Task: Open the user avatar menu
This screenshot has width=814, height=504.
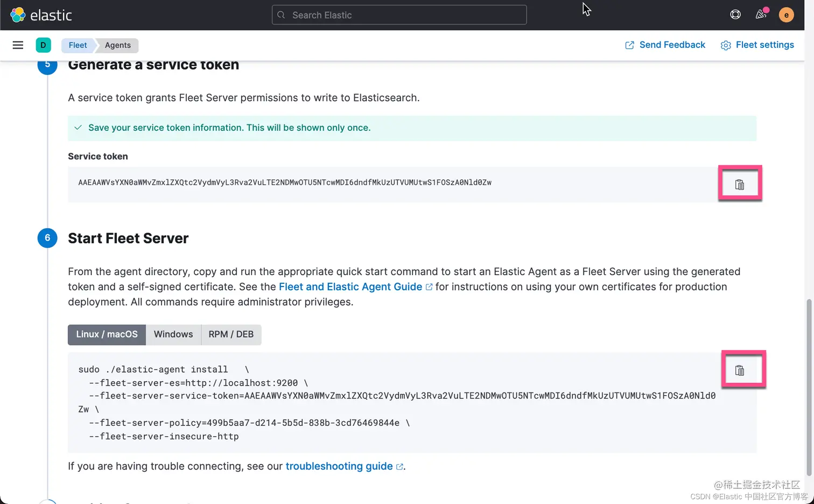Action: (786, 15)
